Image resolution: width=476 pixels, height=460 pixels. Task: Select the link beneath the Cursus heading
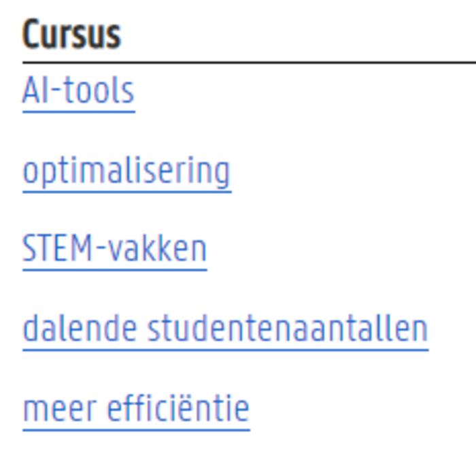79,91
